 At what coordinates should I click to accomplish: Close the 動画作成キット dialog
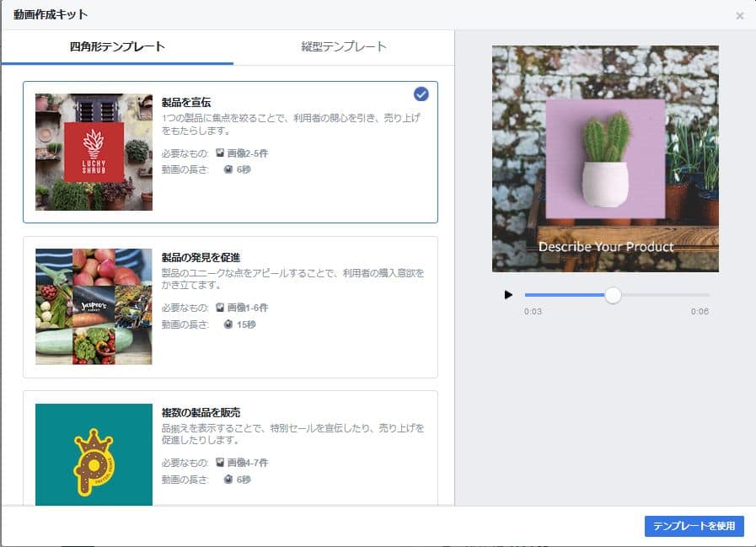[x=739, y=15]
